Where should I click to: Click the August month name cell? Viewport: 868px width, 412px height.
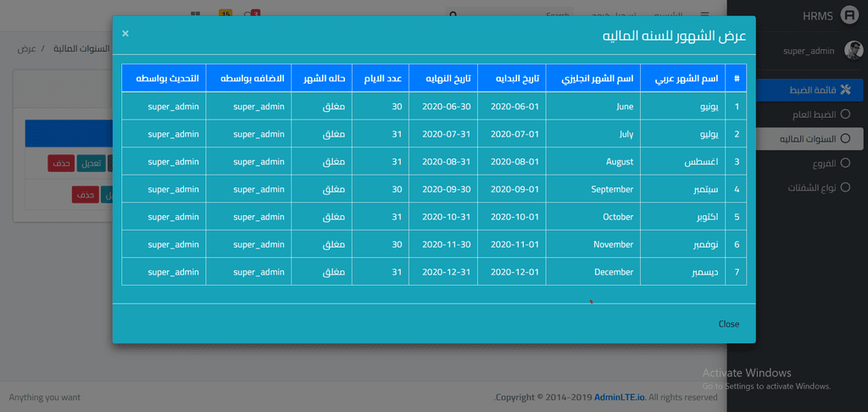[593, 162]
